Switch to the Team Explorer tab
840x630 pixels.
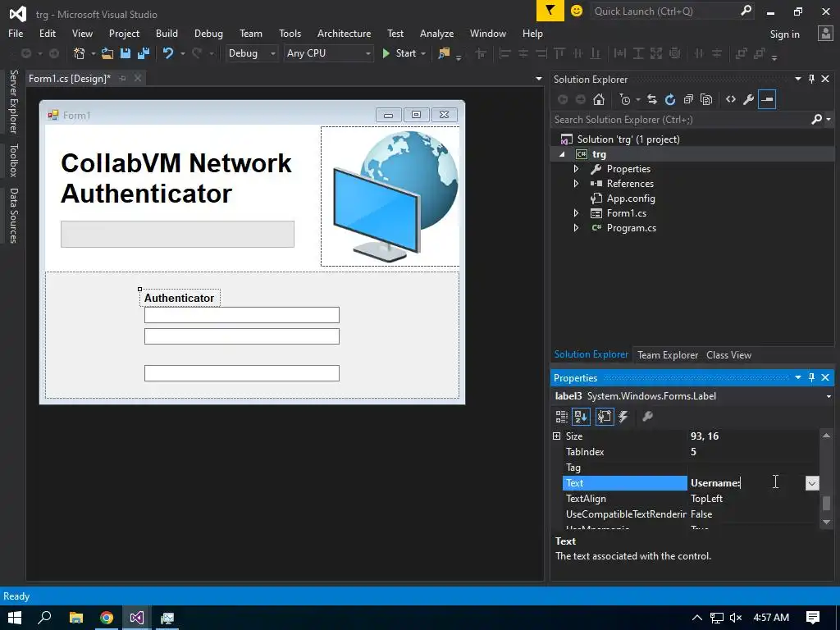(x=668, y=354)
